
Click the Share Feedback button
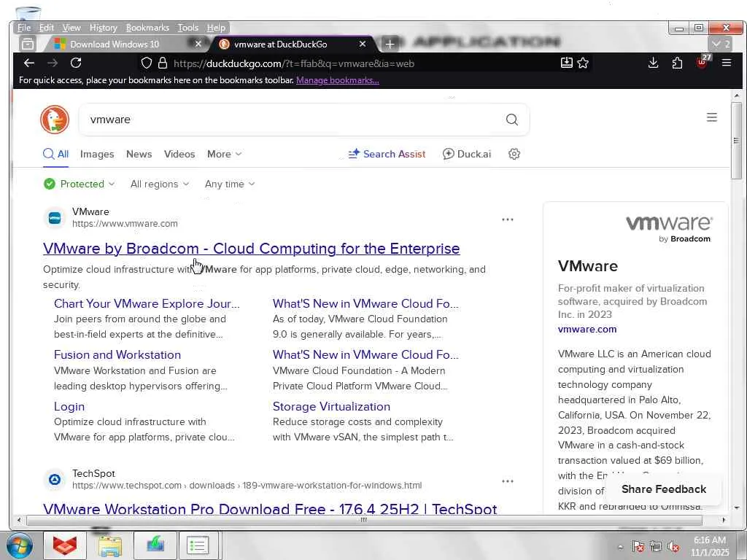point(664,489)
